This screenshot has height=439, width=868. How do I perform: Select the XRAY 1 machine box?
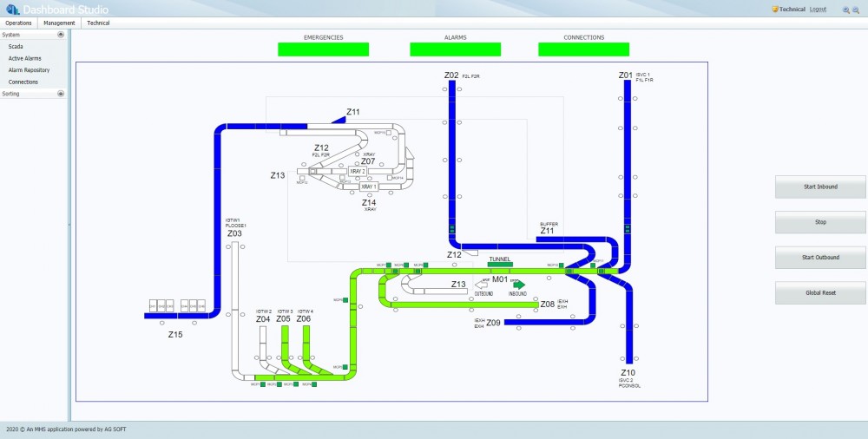tap(369, 187)
